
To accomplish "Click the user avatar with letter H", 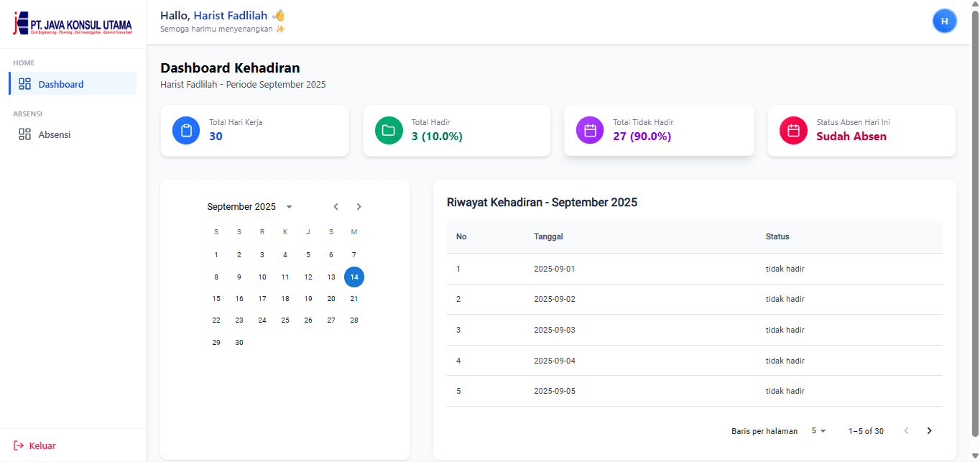I will (x=944, y=22).
